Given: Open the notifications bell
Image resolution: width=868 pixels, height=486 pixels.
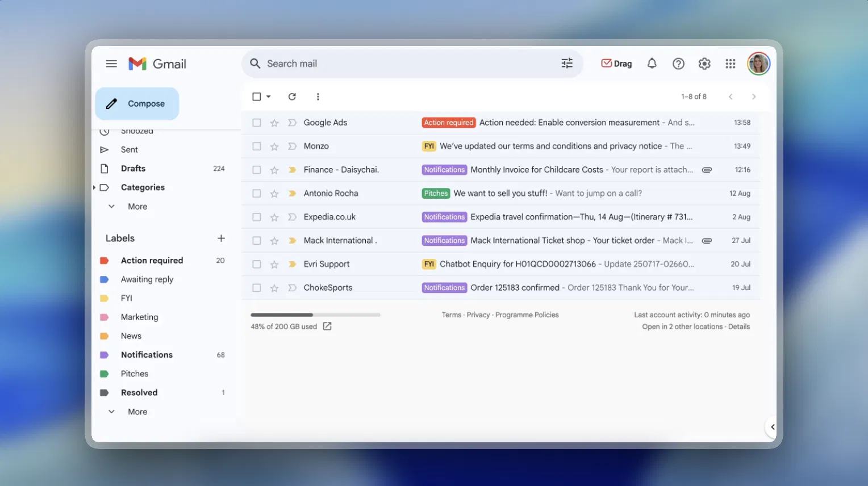Looking at the screenshot, I should click(x=652, y=64).
